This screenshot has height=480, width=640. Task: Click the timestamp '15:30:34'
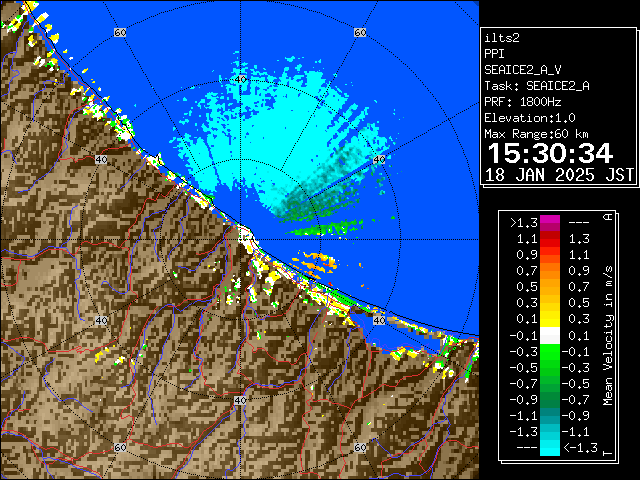coord(550,153)
